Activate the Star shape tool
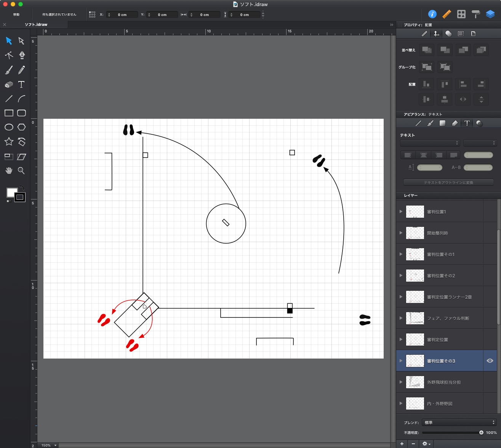 (x=9, y=142)
